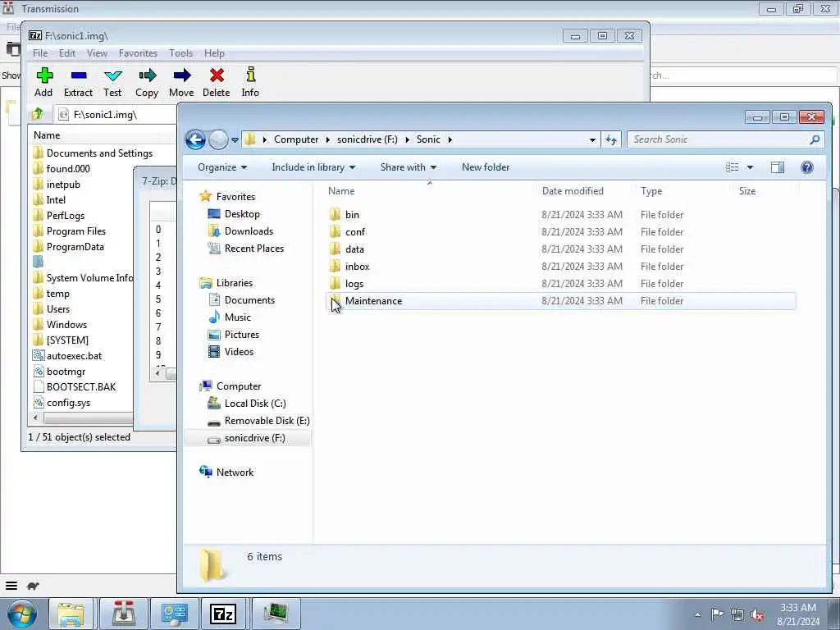Click the 7-Zip up-one-level folder icon
The image size is (840, 630).
tap(38, 114)
